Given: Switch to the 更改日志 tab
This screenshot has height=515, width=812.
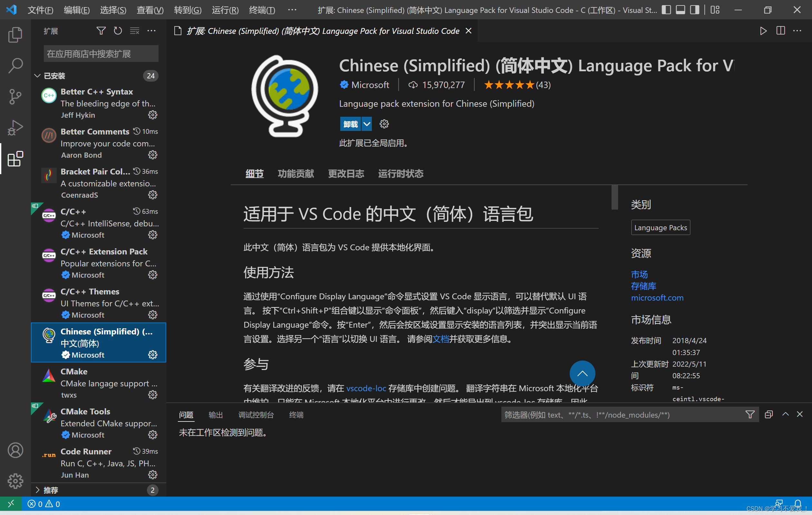Looking at the screenshot, I should [x=346, y=174].
